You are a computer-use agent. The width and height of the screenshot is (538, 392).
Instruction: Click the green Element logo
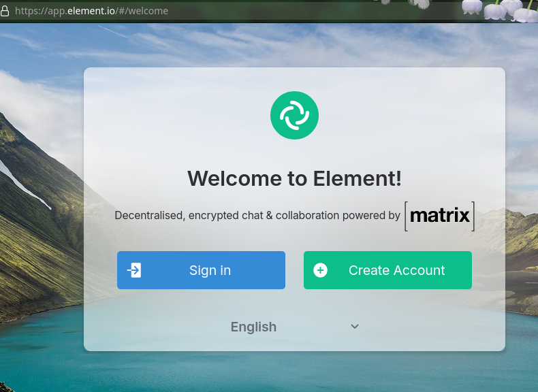[294, 115]
